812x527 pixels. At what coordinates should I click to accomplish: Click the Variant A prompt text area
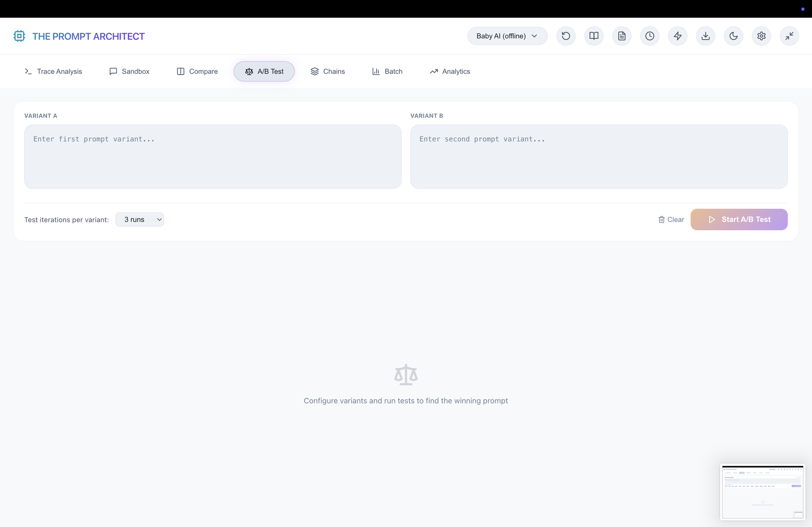point(213,157)
